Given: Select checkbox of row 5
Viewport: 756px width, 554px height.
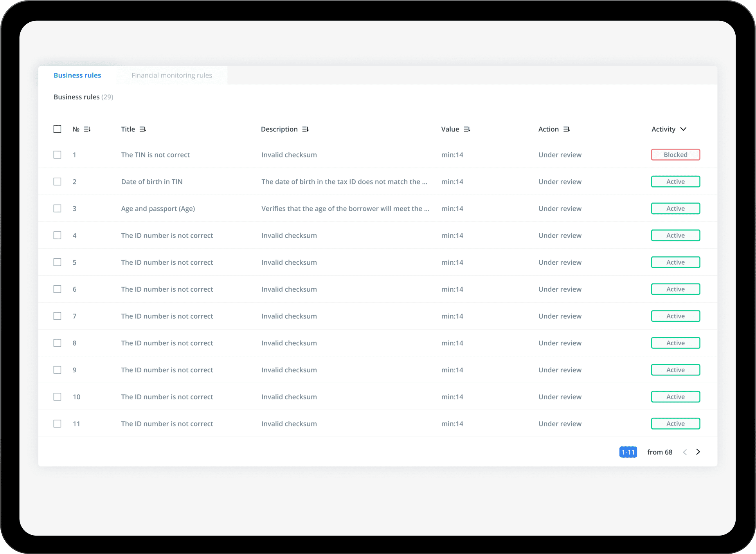Looking at the screenshot, I should click(57, 262).
